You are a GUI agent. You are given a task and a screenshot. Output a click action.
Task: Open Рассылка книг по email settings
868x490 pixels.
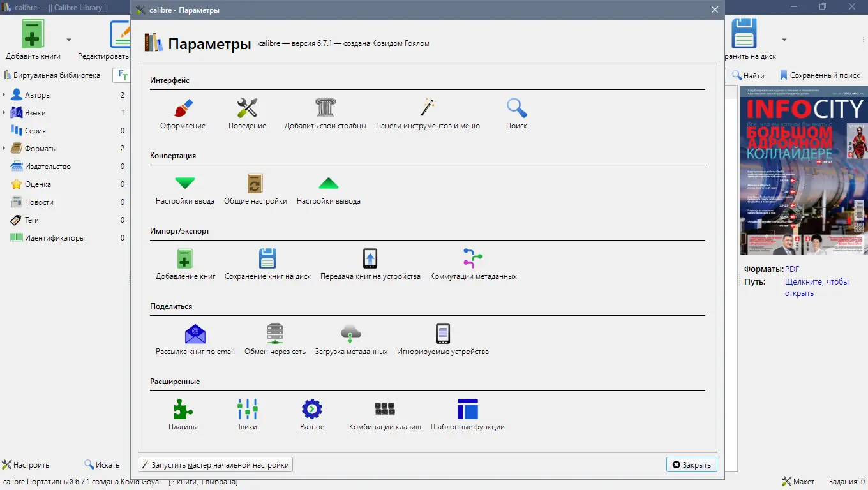point(195,339)
